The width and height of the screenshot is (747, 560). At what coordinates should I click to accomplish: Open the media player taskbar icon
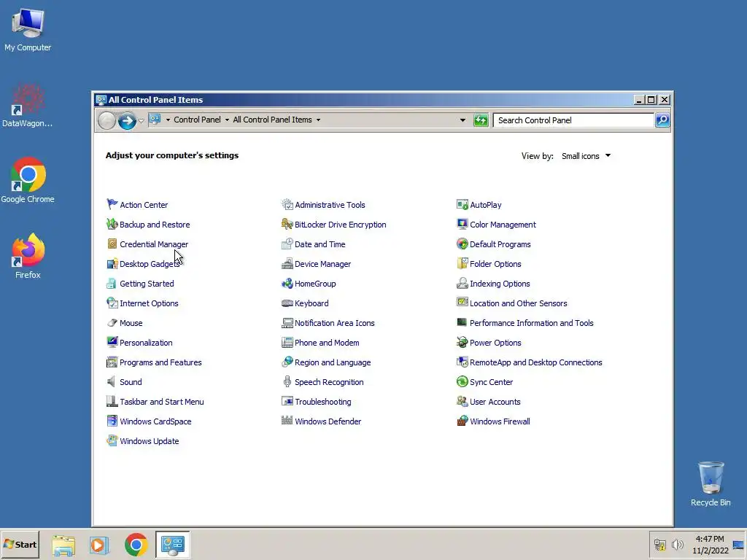[x=99, y=545]
